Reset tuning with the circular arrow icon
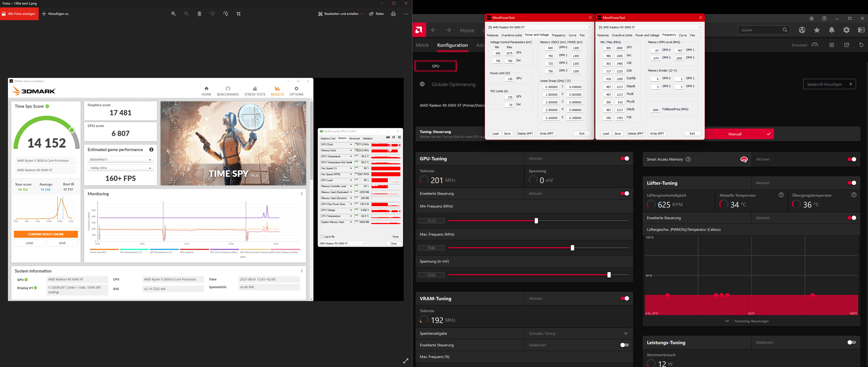This screenshot has width=868, height=367. (x=861, y=45)
